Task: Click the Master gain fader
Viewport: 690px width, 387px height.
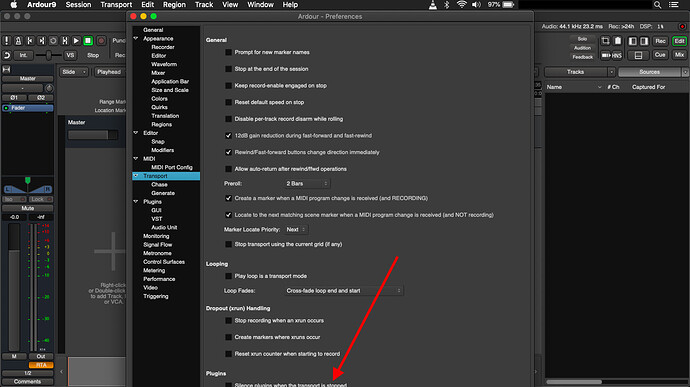Action: [14, 287]
